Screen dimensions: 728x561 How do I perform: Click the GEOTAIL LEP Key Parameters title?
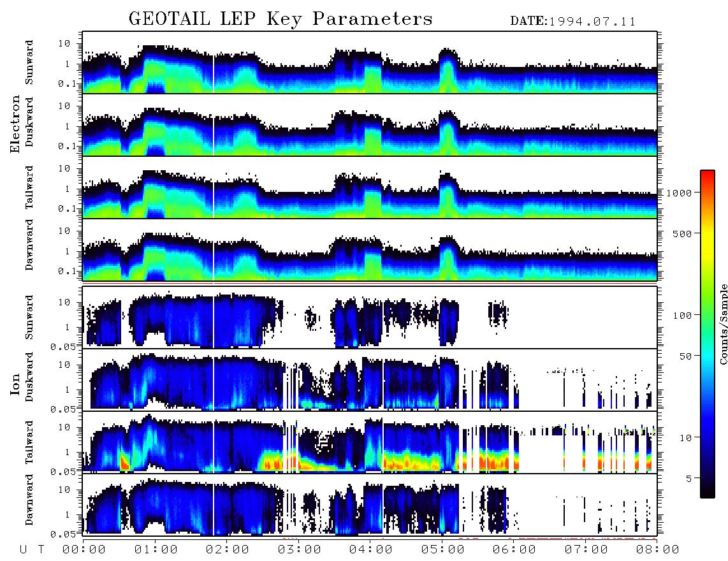pos(280,20)
